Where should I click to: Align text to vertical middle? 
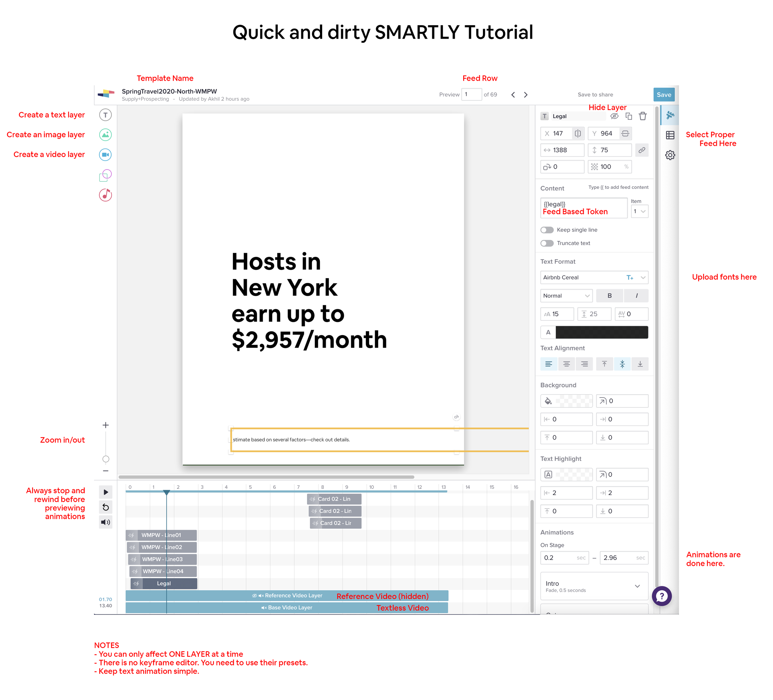(622, 364)
